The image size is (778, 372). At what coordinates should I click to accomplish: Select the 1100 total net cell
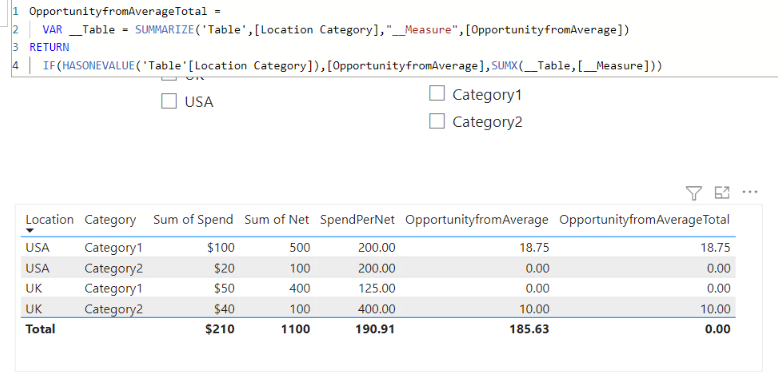(295, 329)
